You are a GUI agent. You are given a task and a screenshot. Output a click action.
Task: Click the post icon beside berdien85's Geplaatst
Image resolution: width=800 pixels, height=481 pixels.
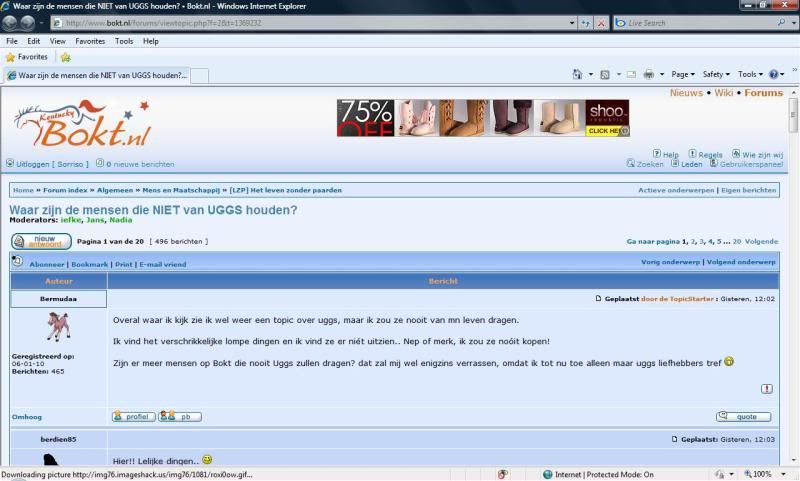674,439
